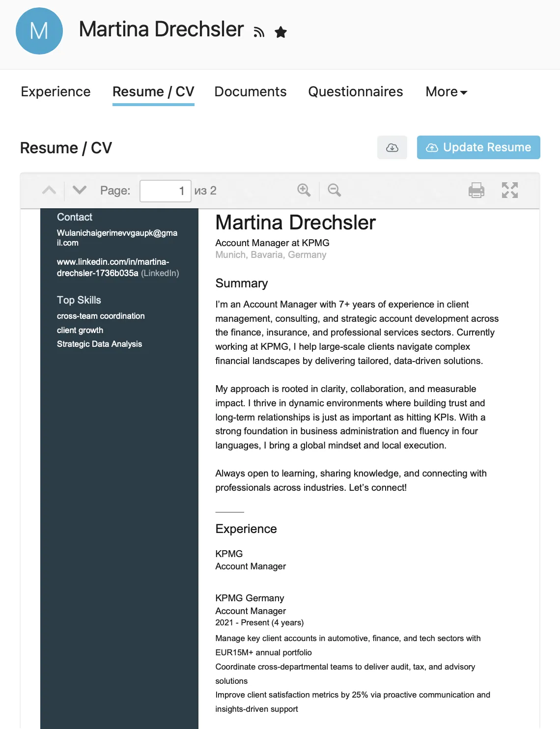Click the Update Resume button

pos(478,147)
